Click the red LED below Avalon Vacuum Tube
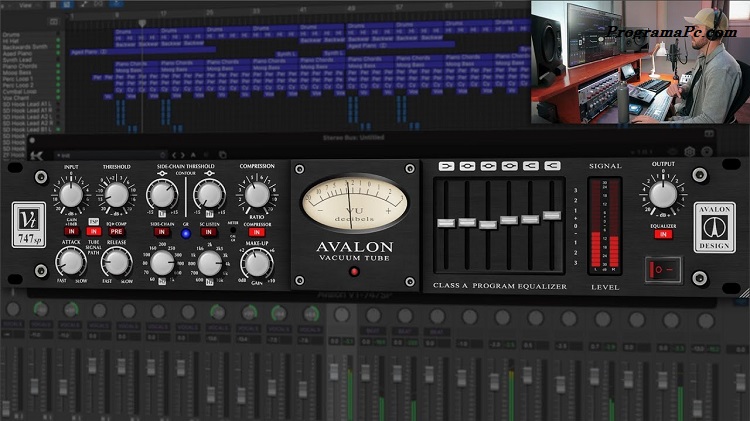The width and height of the screenshot is (750, 421). coord(354,272)
